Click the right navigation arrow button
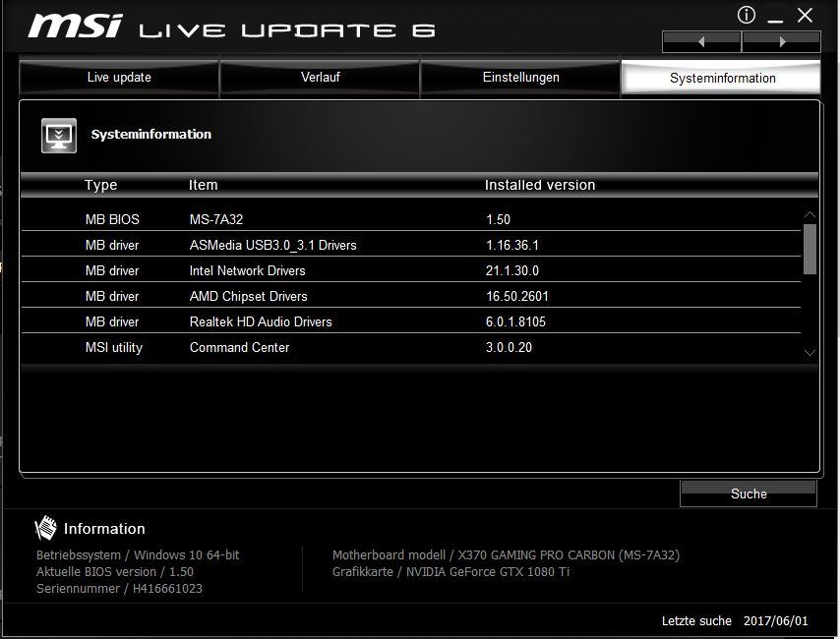The height and width of the screenshot is (639, 840). coord(782,41)
